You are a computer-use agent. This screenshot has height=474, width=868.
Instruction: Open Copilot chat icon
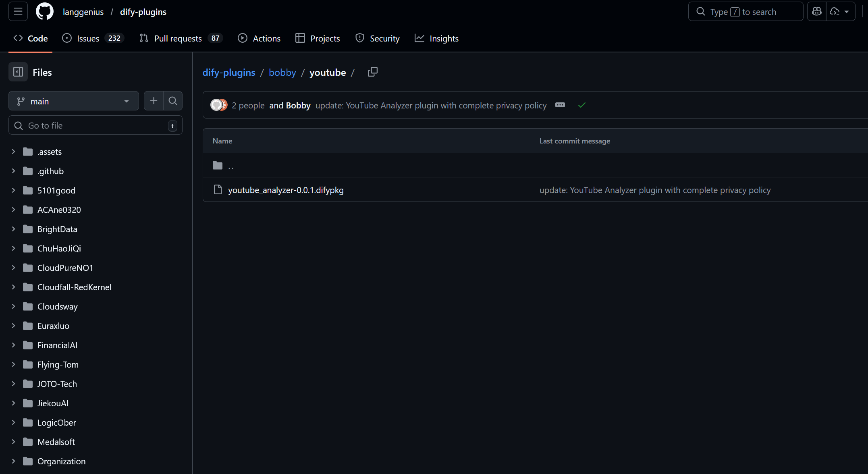pos(817,12)
